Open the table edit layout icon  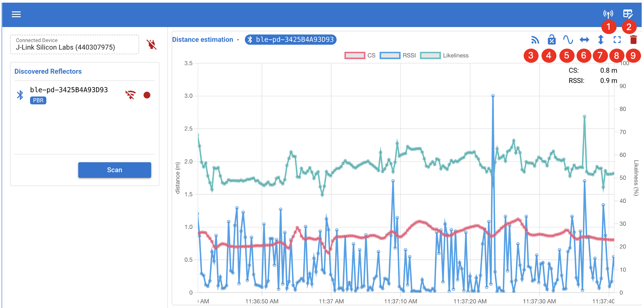coord(628,14)
